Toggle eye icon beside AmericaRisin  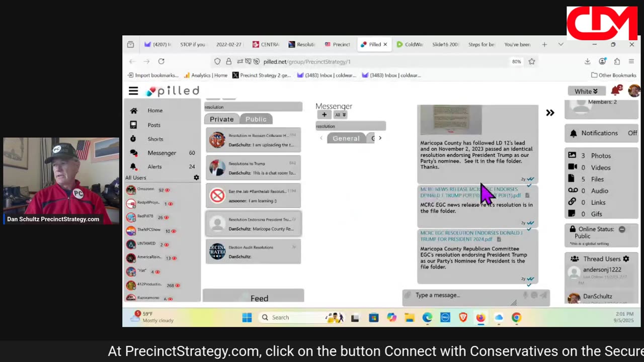click(x=175, y=258)
